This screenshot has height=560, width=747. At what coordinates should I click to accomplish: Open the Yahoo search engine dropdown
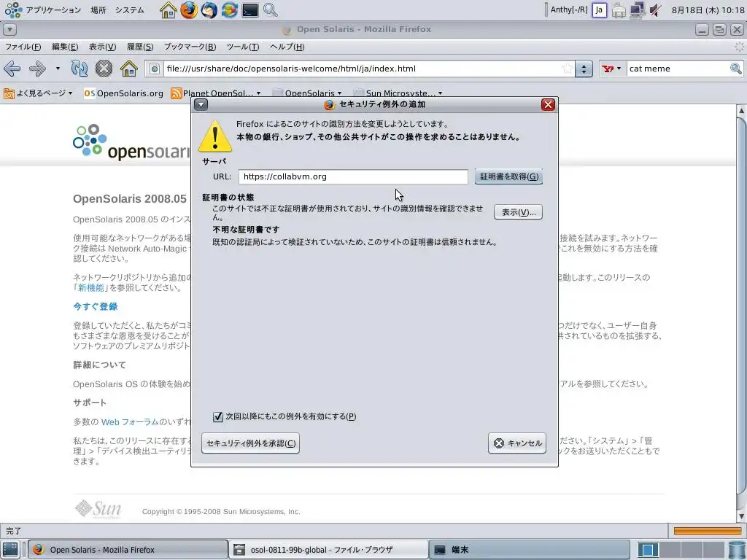pos(612,69)
